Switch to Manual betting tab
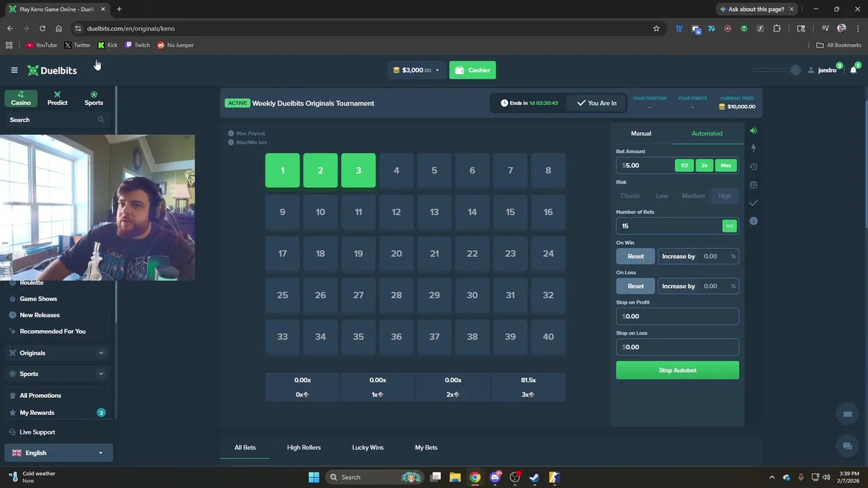Screen dimensions: 868x488 pyautogui.click(x=641, y=134)
